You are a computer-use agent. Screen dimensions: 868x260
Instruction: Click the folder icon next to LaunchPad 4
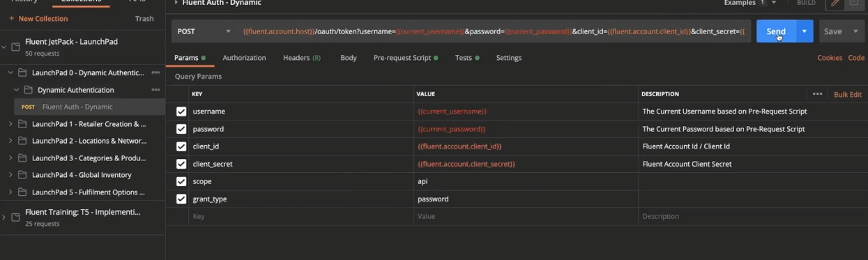pyautogui.click(x=22, y=175)
